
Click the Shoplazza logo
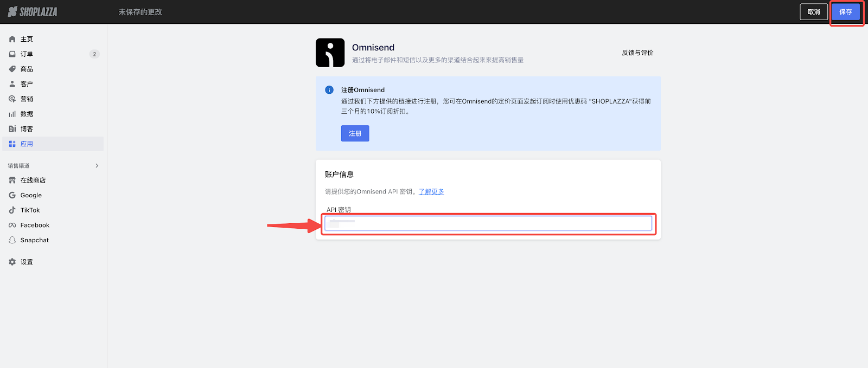pos(33,12)
